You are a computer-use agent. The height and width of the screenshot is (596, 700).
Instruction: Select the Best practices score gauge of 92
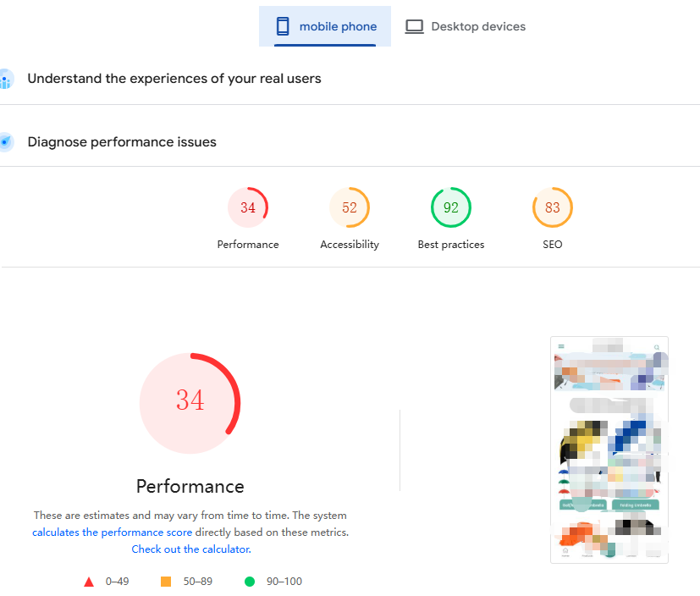point(451,208)
